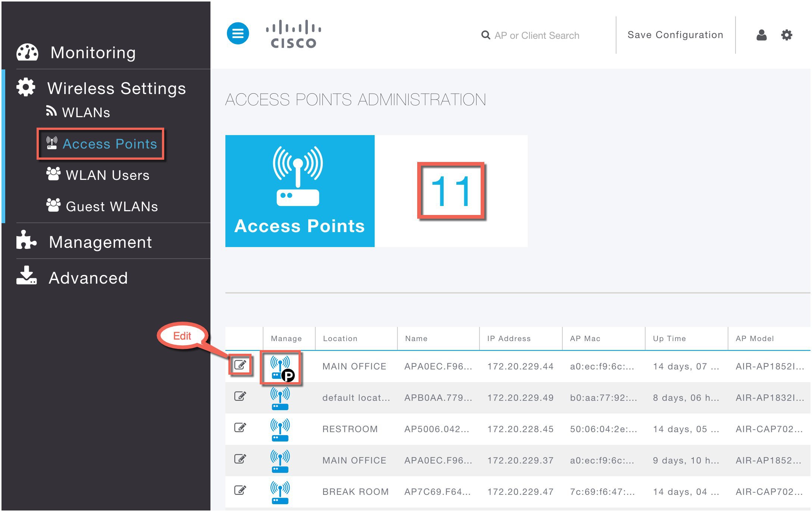Open the hamburger navigation menu
This screenshot has width=812, height=512.
point(238,33)
